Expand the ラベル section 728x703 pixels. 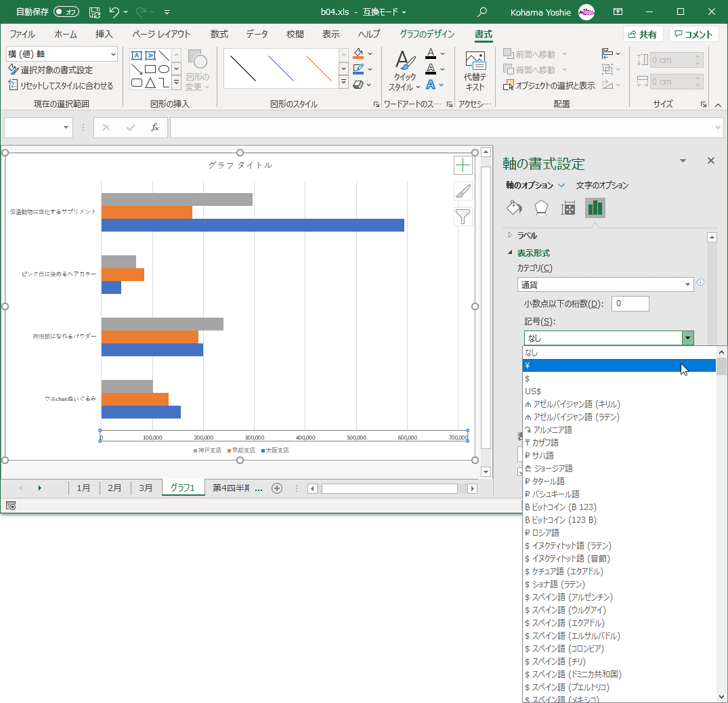(527, 236)
